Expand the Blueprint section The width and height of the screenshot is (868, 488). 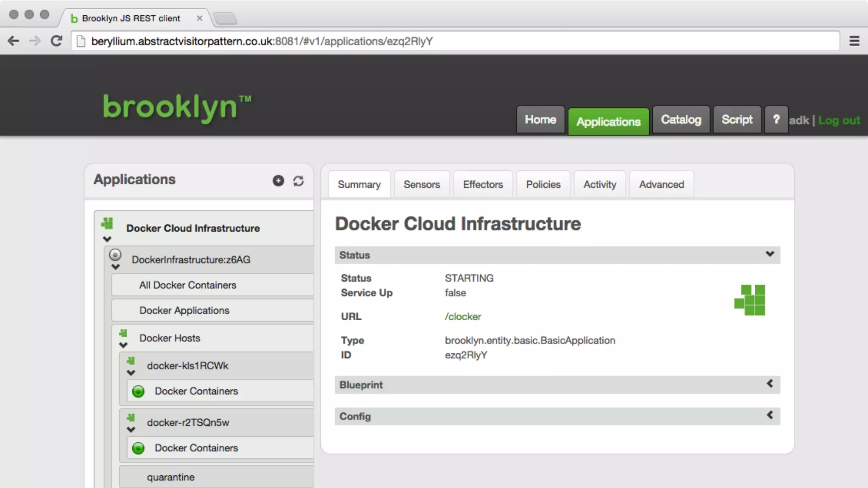point(770,384)
